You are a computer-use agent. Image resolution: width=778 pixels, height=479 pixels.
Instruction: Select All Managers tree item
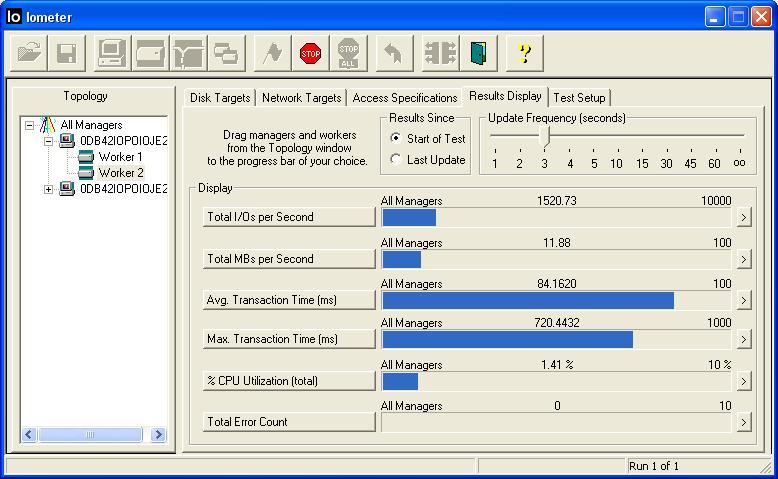click(91, 125)
